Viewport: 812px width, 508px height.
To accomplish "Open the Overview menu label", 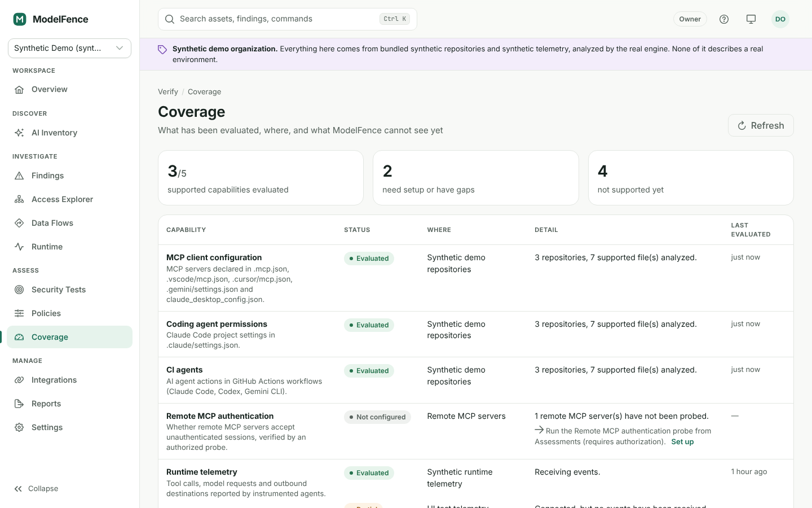I will (50, 89).
